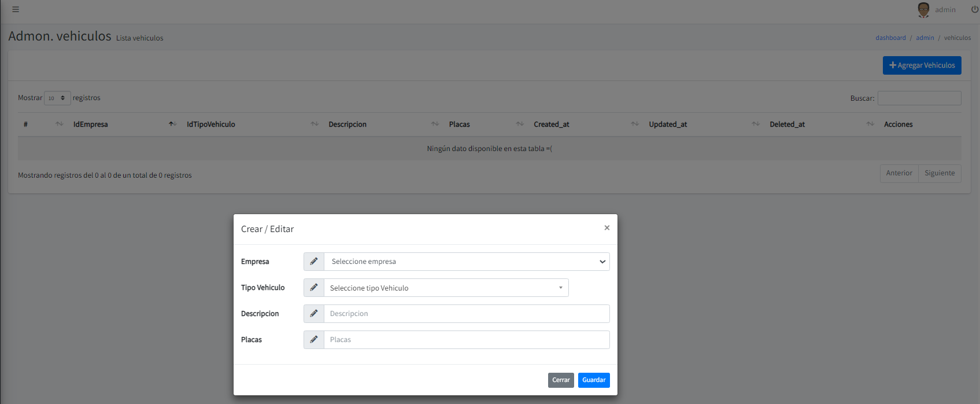
Task: Focus the Descripcion text input
Action: pyautogui.click(x=466, y=314)
